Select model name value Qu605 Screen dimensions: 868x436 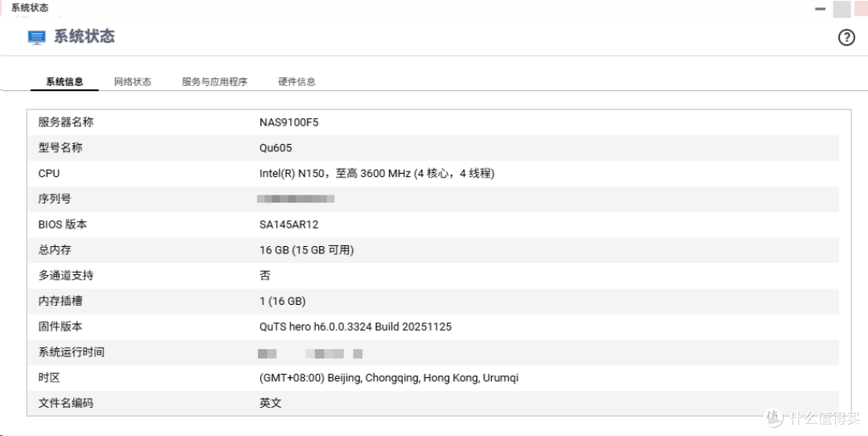click(x=276, y=148)
